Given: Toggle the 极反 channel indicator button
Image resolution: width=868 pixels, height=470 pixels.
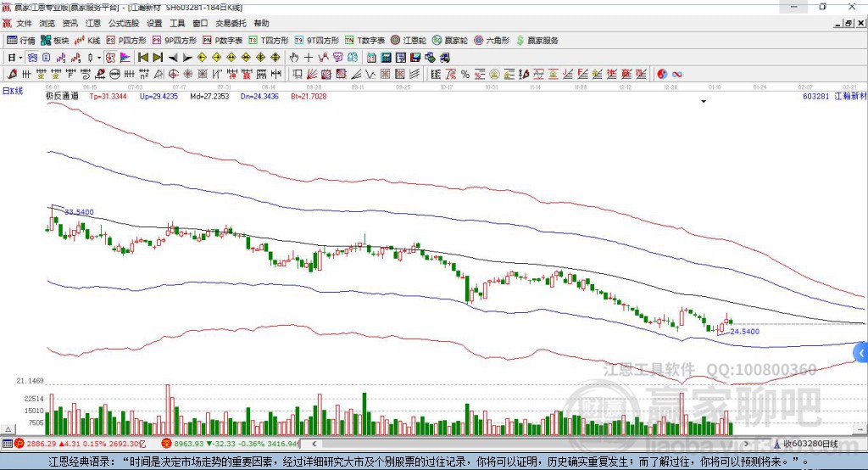Looking at the screenshot, I should tap(111, 57).
